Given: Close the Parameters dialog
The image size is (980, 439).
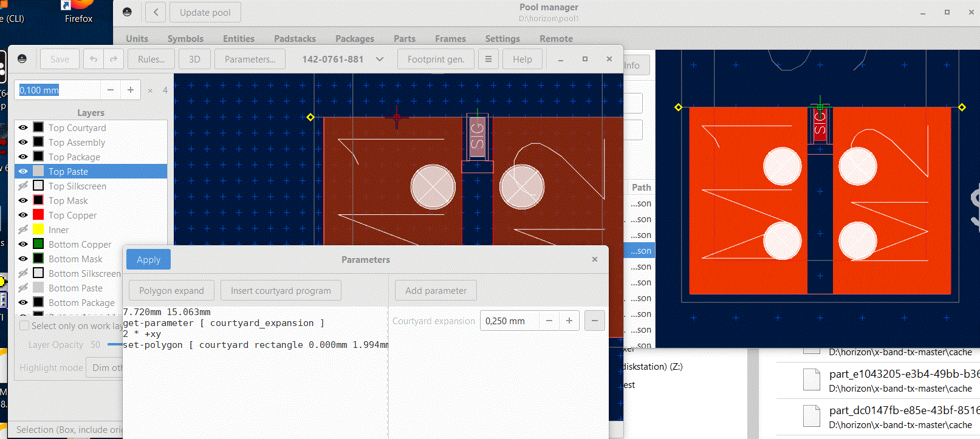Looking at the screenshot, I should (x=595, y=259).
